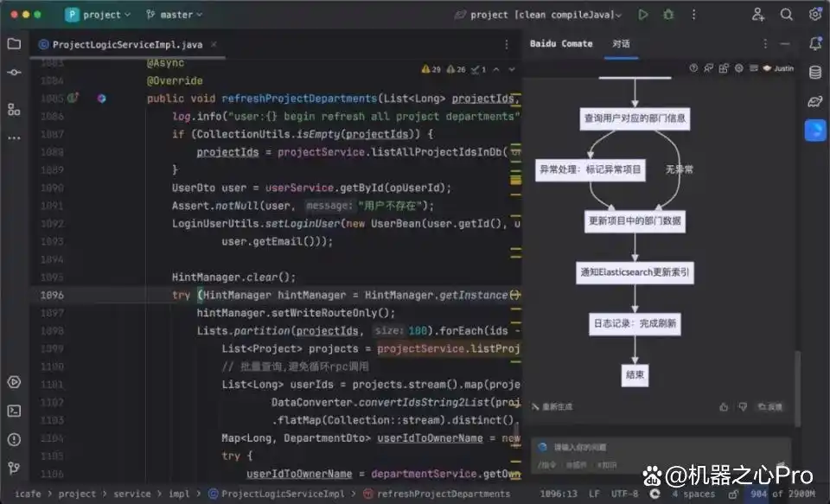
Task: Open the Commit tool window in left sidebar
Action: (14, 73)
